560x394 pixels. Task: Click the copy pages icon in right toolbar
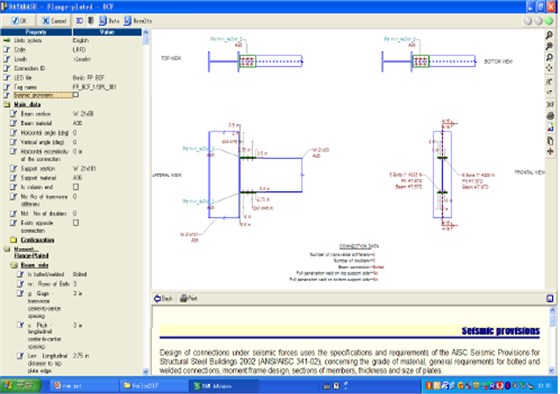click(x=550, y=140)
